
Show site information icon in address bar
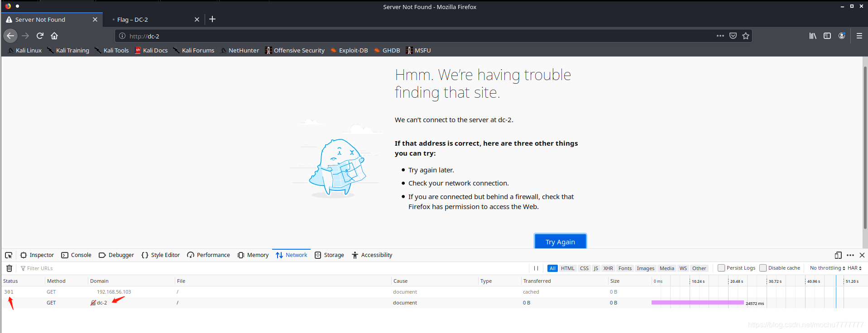point(122,36)
